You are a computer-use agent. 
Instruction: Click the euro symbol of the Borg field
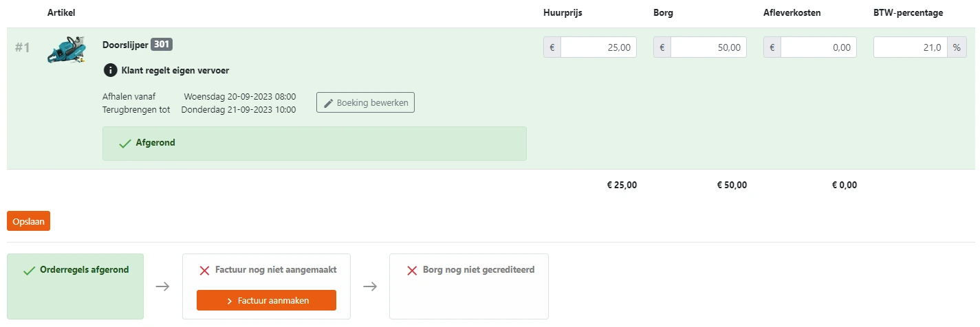tap(662, 47)
